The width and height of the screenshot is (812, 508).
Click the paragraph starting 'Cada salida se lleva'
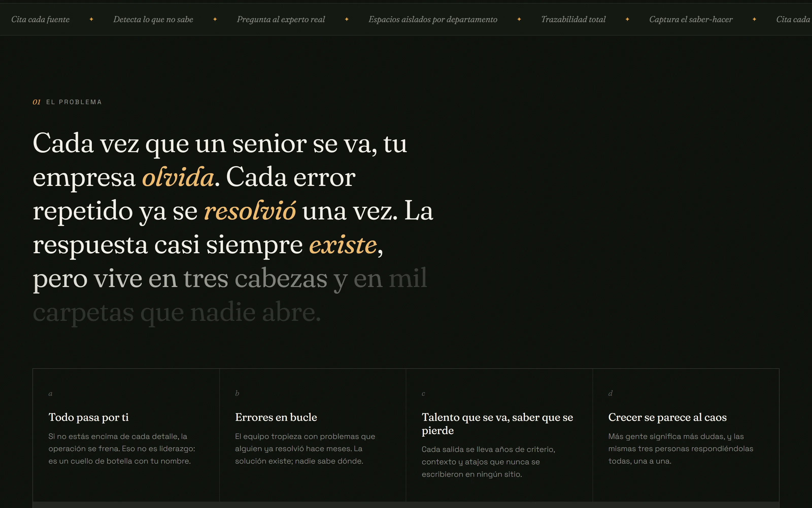(488, 462)
